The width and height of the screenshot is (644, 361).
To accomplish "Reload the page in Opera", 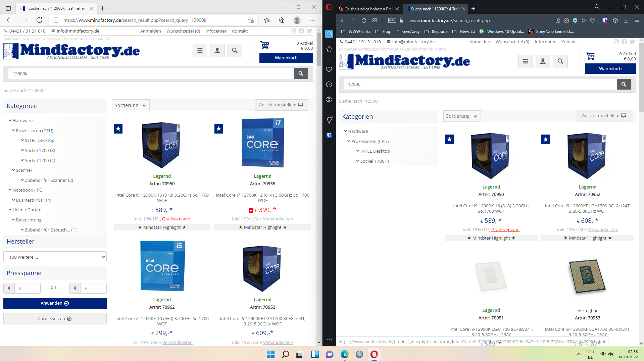I will point(364,20).
